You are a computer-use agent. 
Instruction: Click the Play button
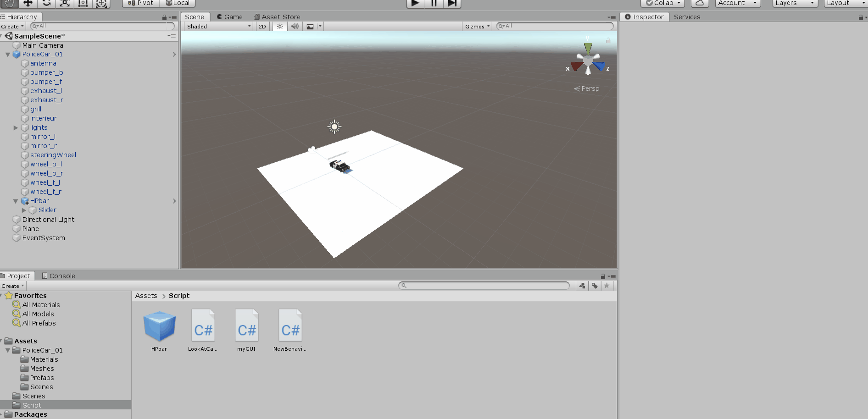click(415, 3)
